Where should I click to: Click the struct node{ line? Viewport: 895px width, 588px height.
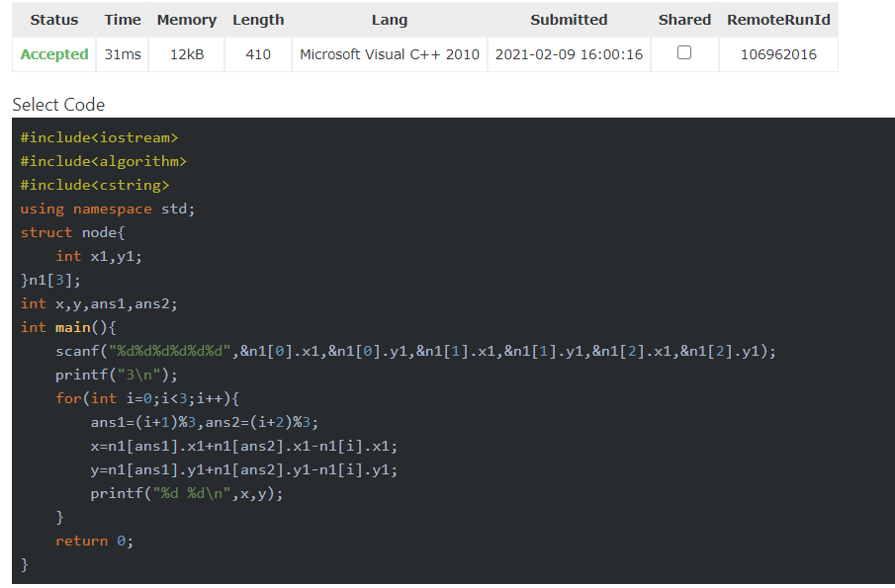click(72, 232)
